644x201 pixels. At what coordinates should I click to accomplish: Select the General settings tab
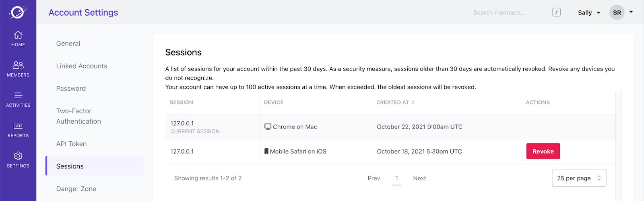pyautogui.click(x=68, y=44)
